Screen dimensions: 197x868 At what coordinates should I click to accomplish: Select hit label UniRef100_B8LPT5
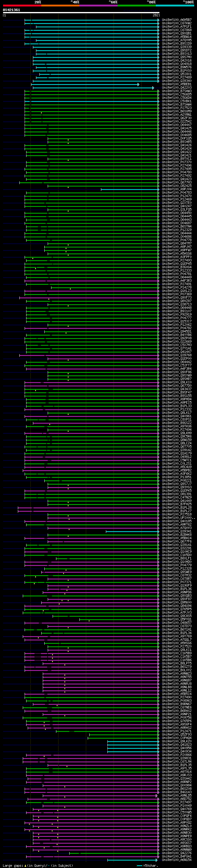(177, 663)
